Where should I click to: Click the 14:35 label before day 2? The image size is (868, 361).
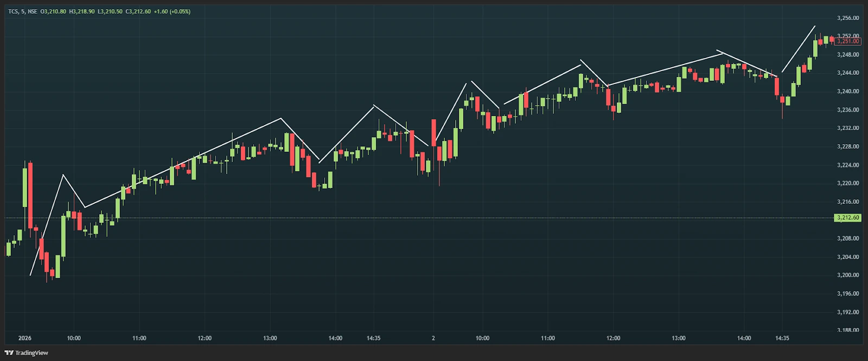pyautogui.click(x=373, y=338)
